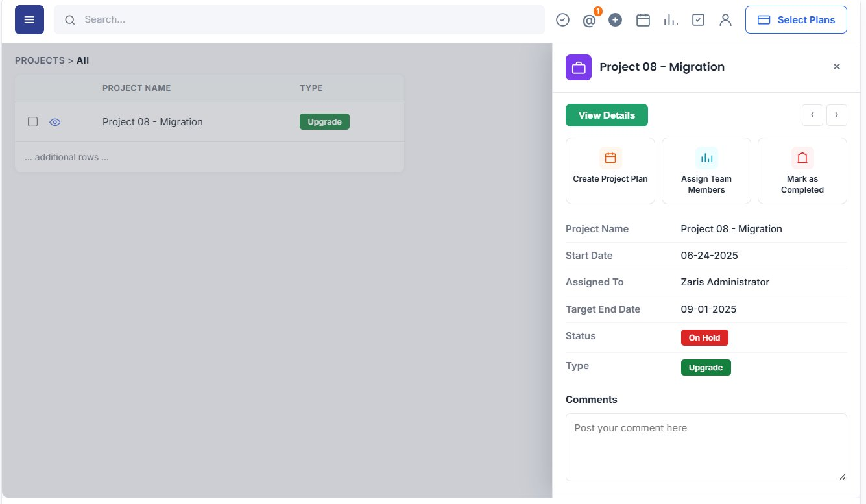Open the hamburger menu button

(29, 19)
